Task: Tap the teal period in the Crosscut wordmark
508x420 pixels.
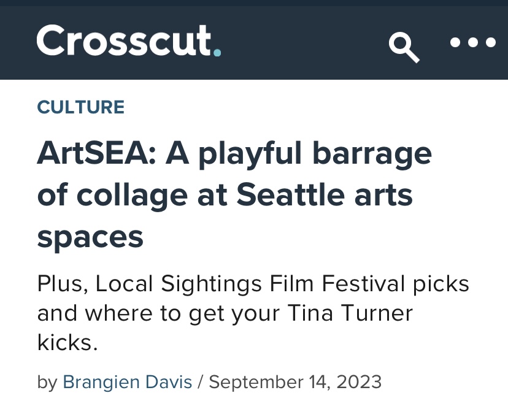Action: 216,52
